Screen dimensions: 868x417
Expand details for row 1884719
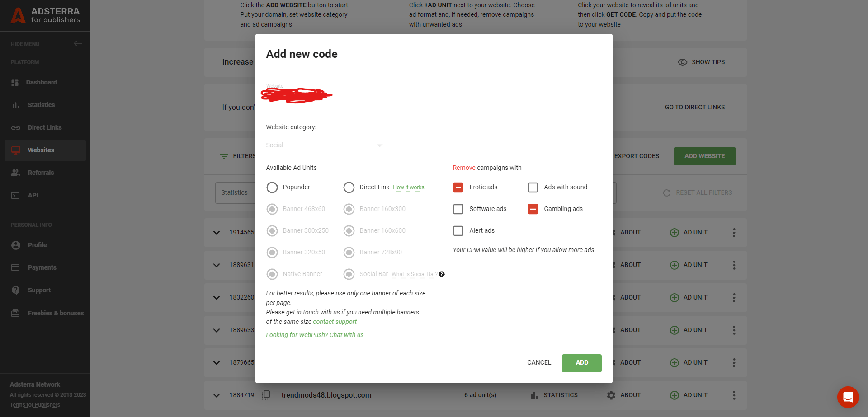[x=216, y=395]
